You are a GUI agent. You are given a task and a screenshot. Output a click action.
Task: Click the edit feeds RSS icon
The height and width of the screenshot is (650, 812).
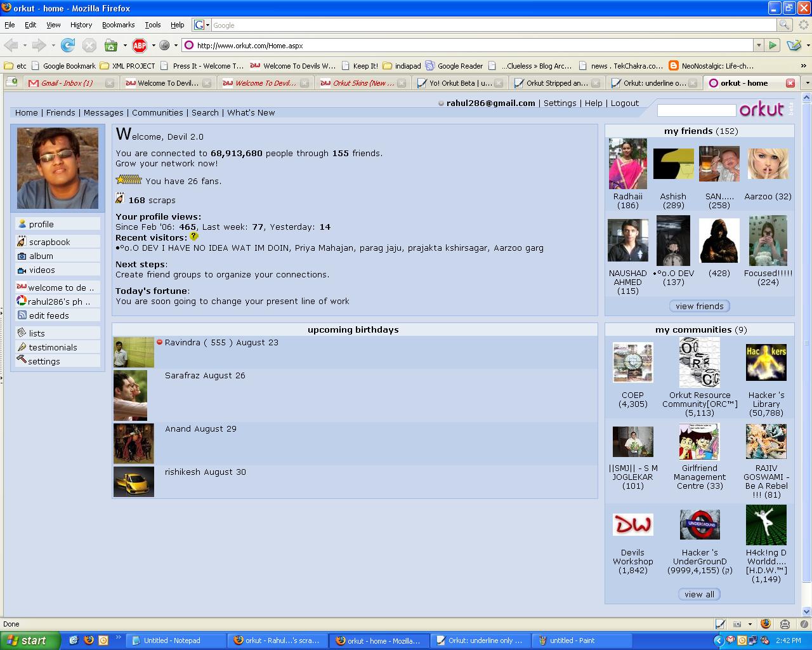(x=22, y=315)
